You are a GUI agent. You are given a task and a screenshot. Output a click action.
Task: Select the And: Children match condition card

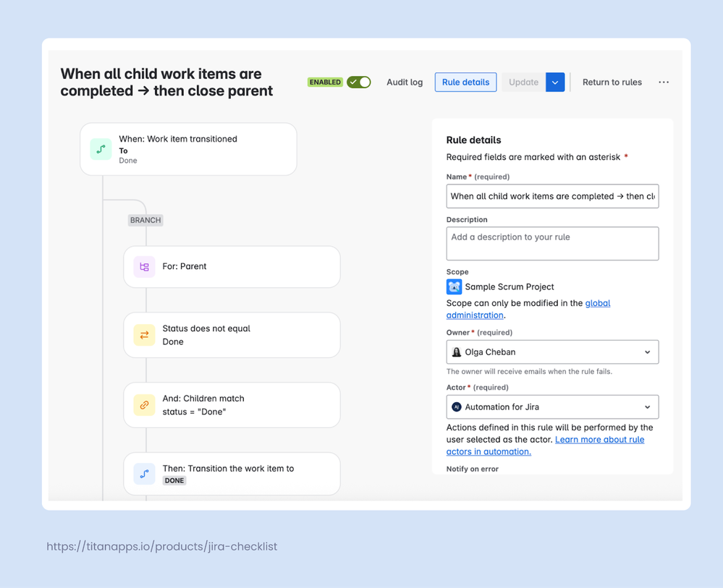pyautogui.click(x=232, y=405)
